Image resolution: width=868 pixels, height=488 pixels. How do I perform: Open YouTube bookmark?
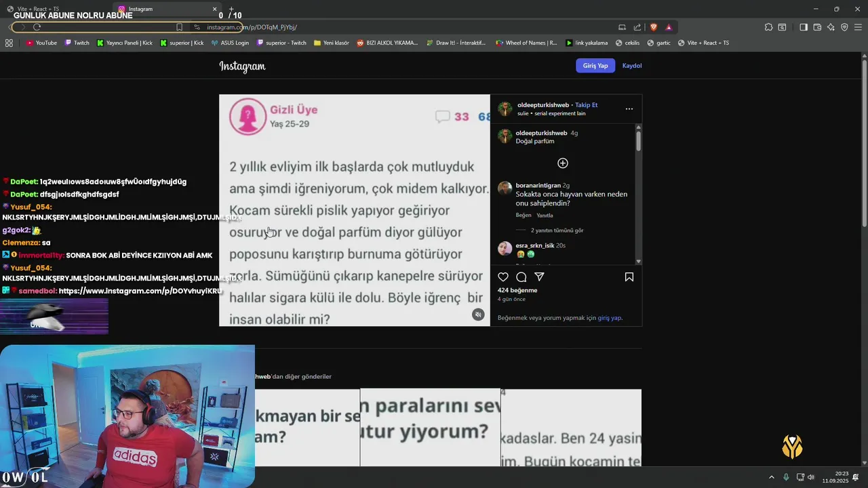coord(41,43)
